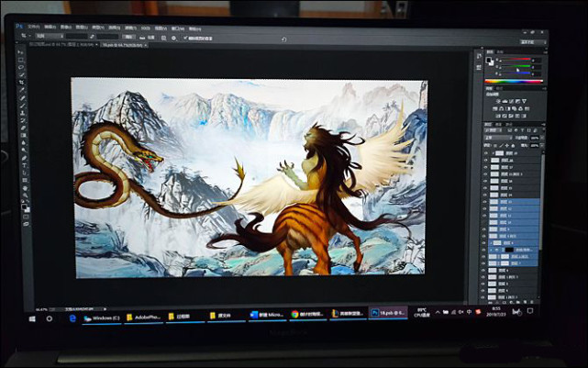
Task: Select the Zoom tool
Action: 25,195
